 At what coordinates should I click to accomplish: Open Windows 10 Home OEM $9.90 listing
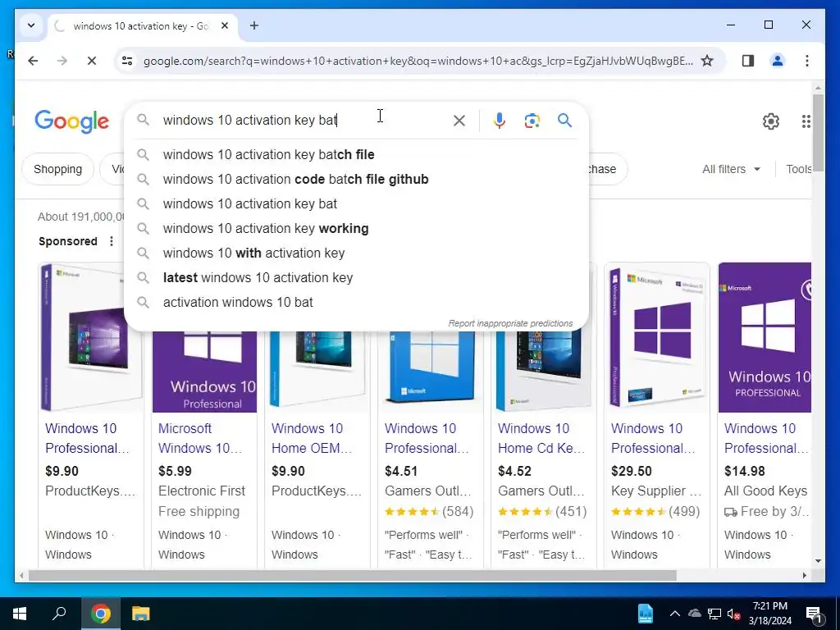point(312,438)
